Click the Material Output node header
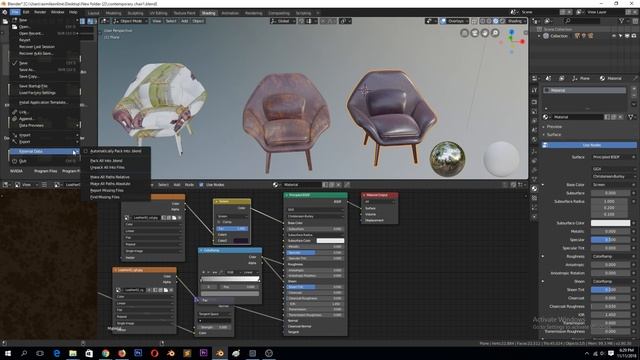 tap(380, 195)
